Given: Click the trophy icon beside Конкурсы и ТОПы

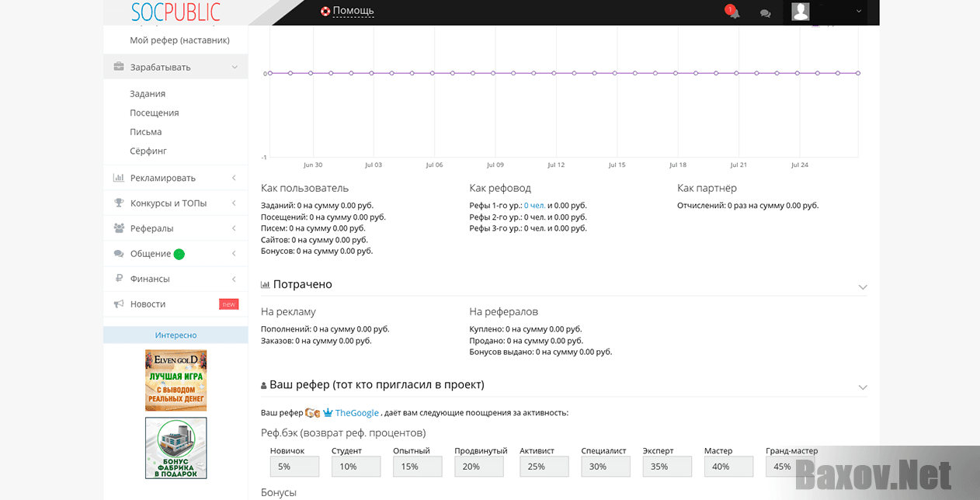Looking at the screenshot, I should tap(119, 203).
